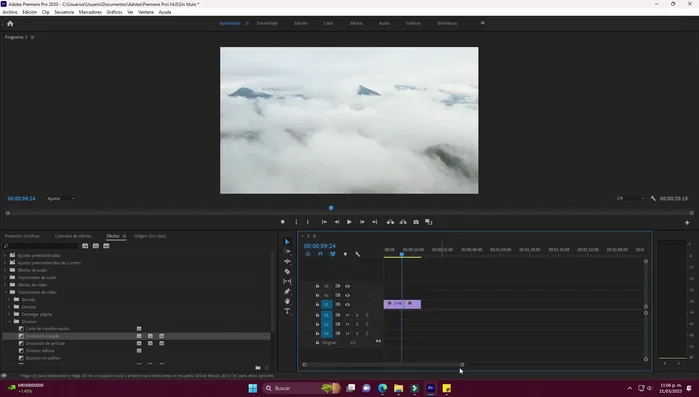The image size is (699, 397).
Task: Go to In point in monitor
Action: coord(325,222)
